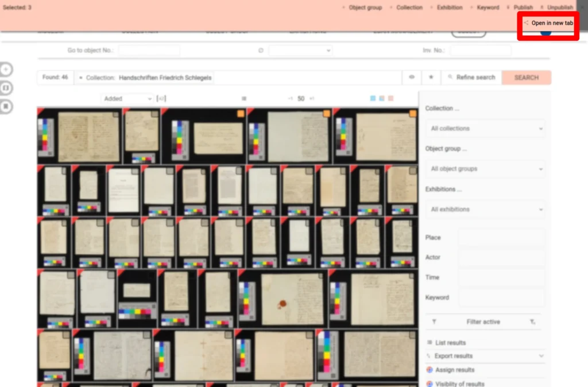This screenshot has width=588, height=387.
Task: Focus the Time filter field
Action: (502, 277)
